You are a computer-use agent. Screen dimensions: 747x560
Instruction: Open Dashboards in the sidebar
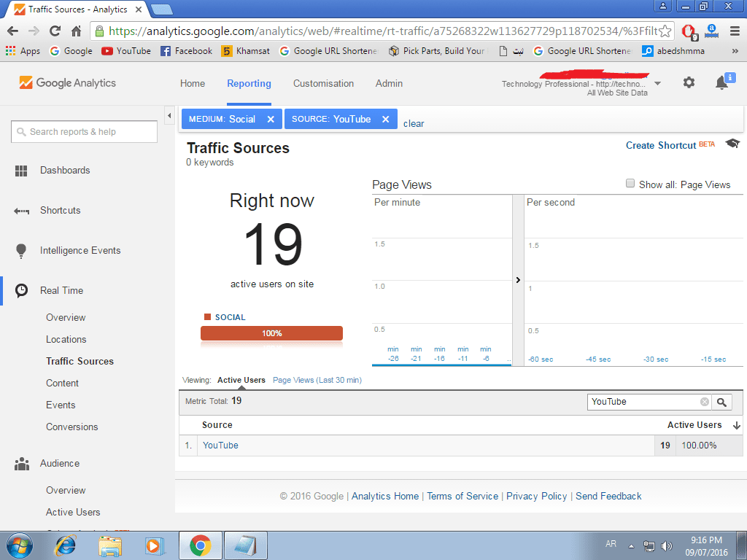(x=65, y=171)
